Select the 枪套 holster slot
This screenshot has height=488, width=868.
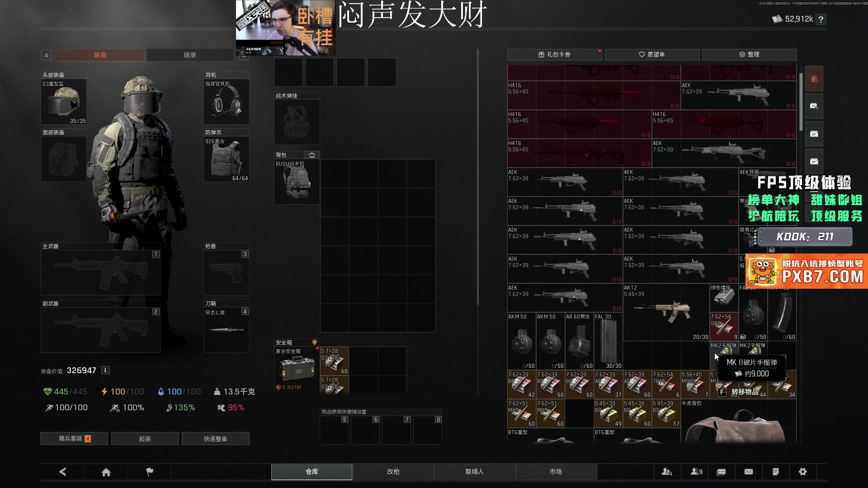[x=226, y=273]
